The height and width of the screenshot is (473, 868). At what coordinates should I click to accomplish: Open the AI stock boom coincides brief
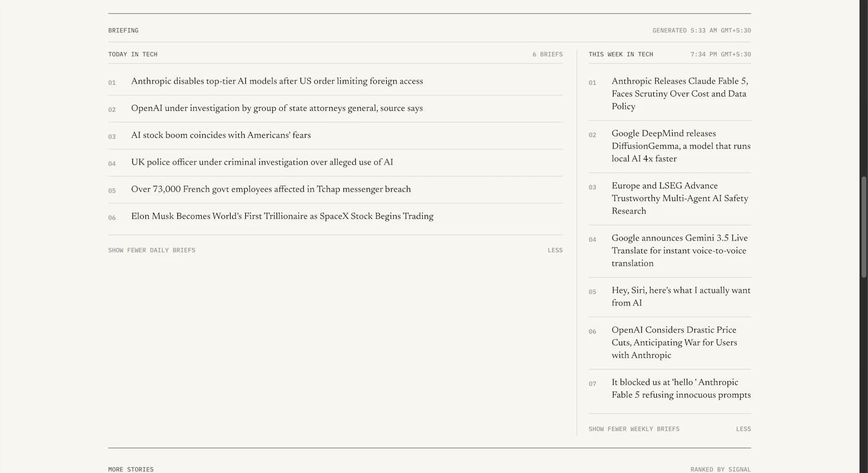click(221, 135)
